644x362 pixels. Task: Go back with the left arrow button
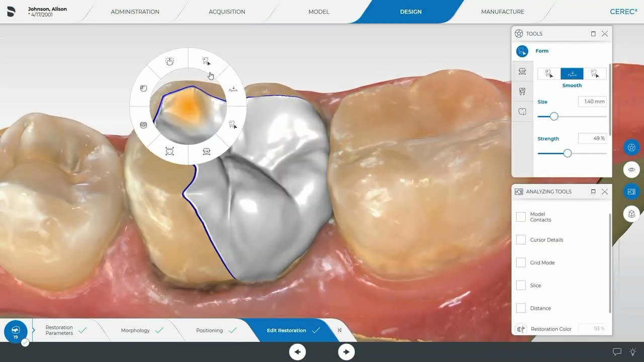coord(297,352)
